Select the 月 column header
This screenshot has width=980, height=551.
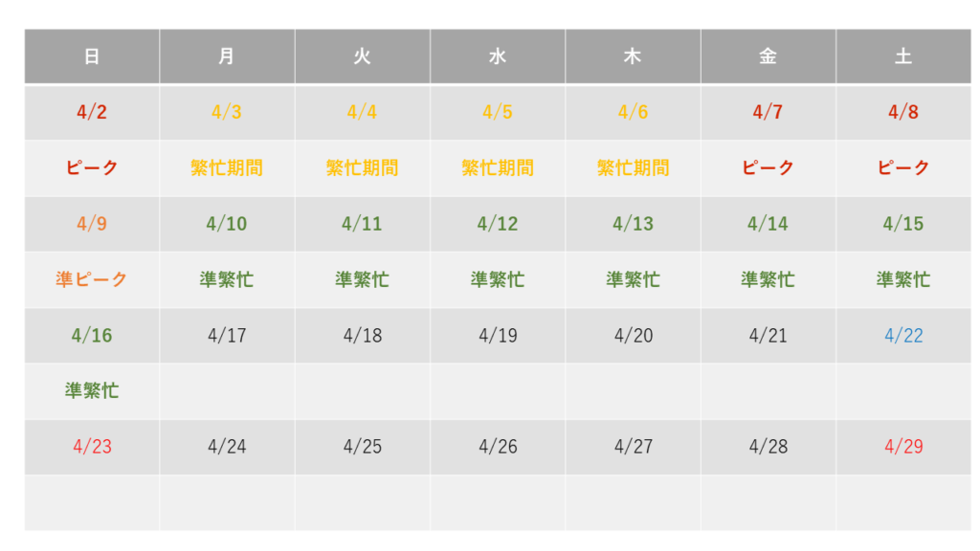227,56
